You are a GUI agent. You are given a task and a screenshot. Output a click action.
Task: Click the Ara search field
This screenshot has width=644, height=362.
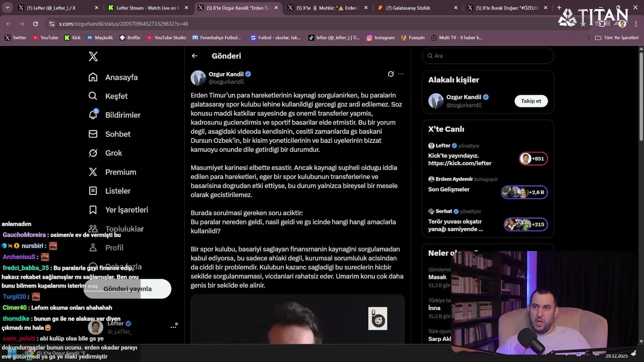[x=488, y=56]
